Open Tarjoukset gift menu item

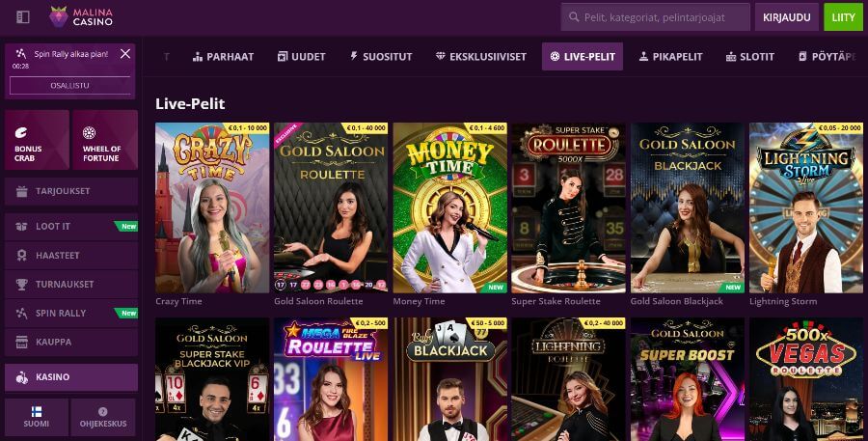coord(71,191)
